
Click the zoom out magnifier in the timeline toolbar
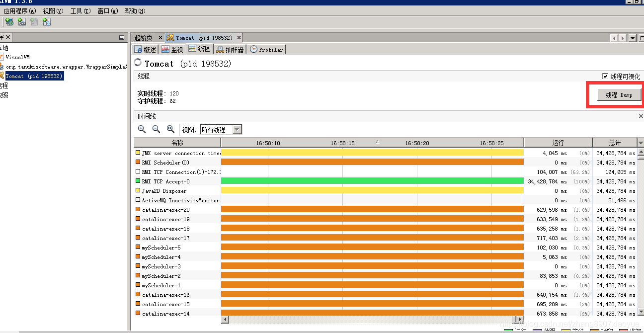(x=156, y=129)
